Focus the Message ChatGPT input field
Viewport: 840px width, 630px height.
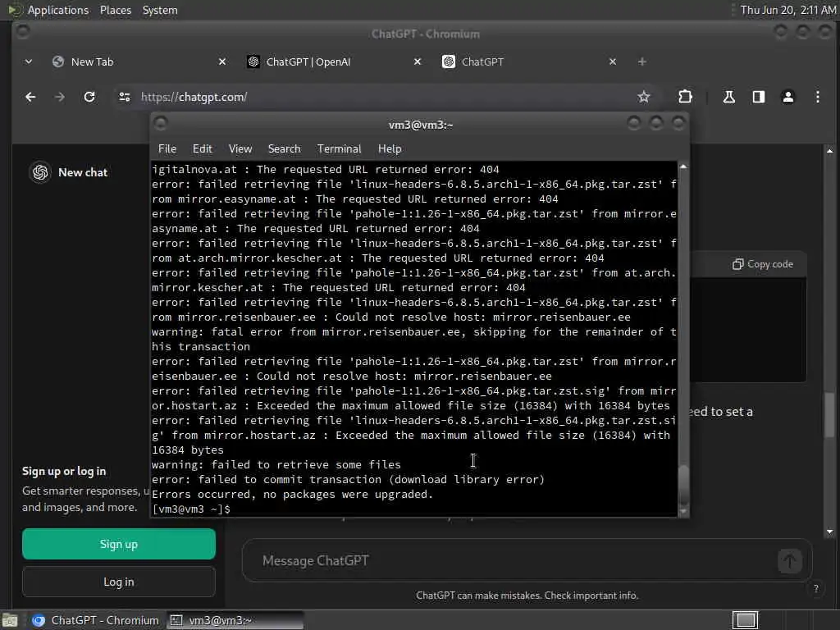[x=514, y=561]
